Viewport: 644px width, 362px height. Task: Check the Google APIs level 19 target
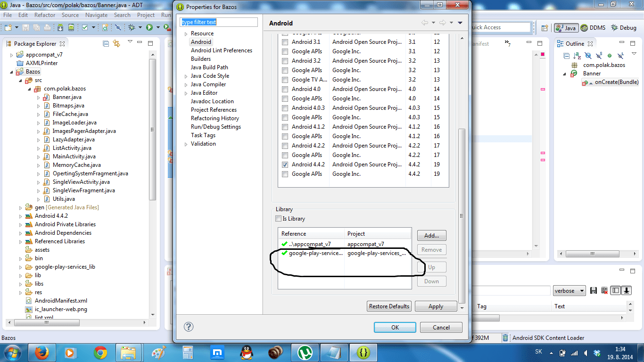pos(285,173)
